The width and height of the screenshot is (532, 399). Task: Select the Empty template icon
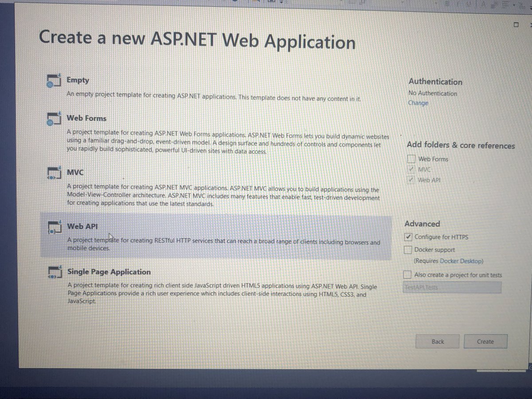coord(53,81)
